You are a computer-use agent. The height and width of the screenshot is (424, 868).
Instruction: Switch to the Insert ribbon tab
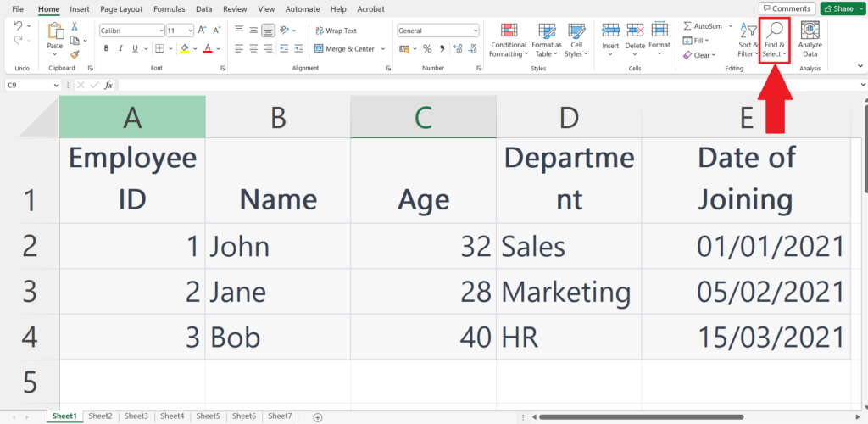[x=80, y=8]
